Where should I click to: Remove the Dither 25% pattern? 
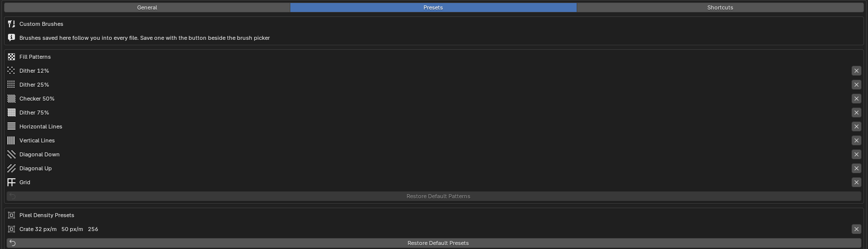(857, 85)
